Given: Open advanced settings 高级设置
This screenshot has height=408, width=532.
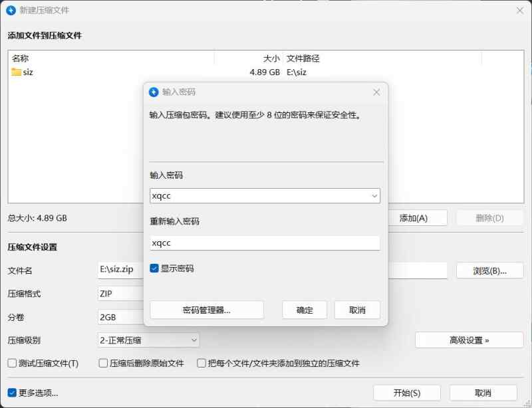Looking at the screenshot, I should click(469, 340).
